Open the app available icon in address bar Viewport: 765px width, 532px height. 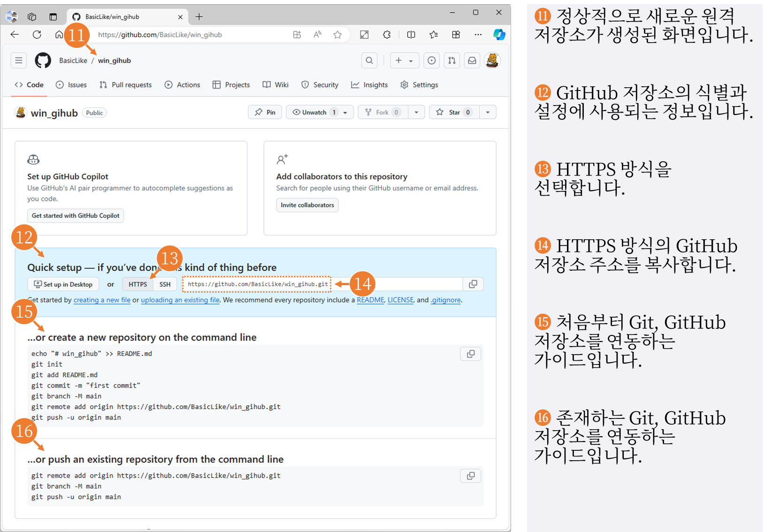tap(297, 34)
